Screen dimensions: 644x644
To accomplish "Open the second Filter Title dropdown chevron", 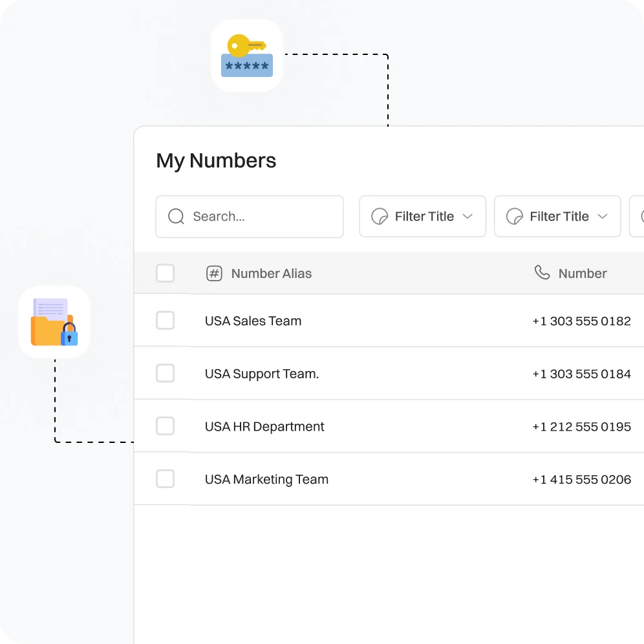I will click(603, 217).
